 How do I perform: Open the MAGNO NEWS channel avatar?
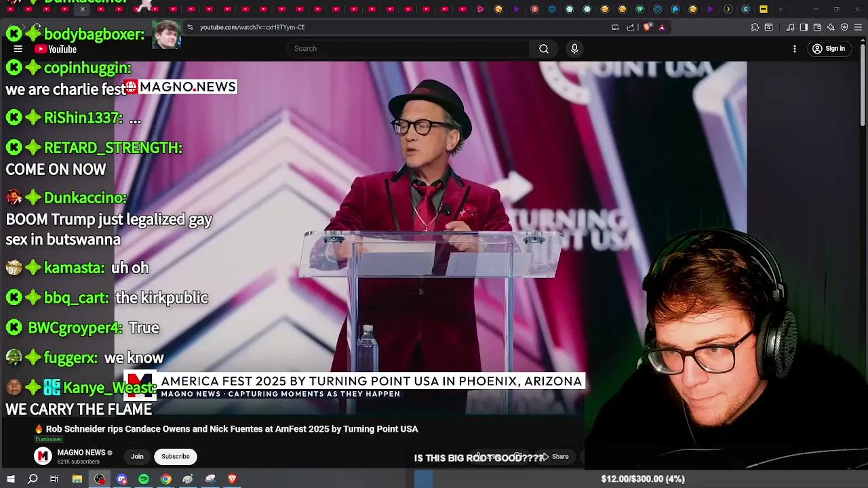pos(43,456)
